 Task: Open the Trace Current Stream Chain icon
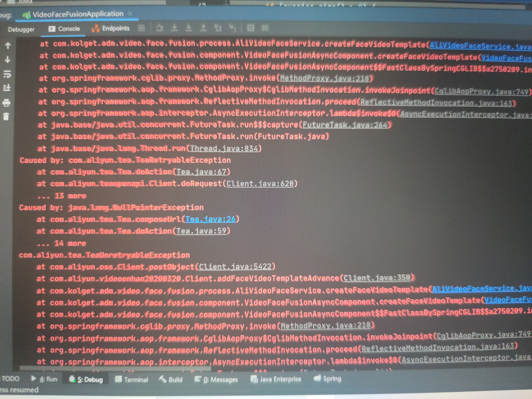[x=265, y=28]
